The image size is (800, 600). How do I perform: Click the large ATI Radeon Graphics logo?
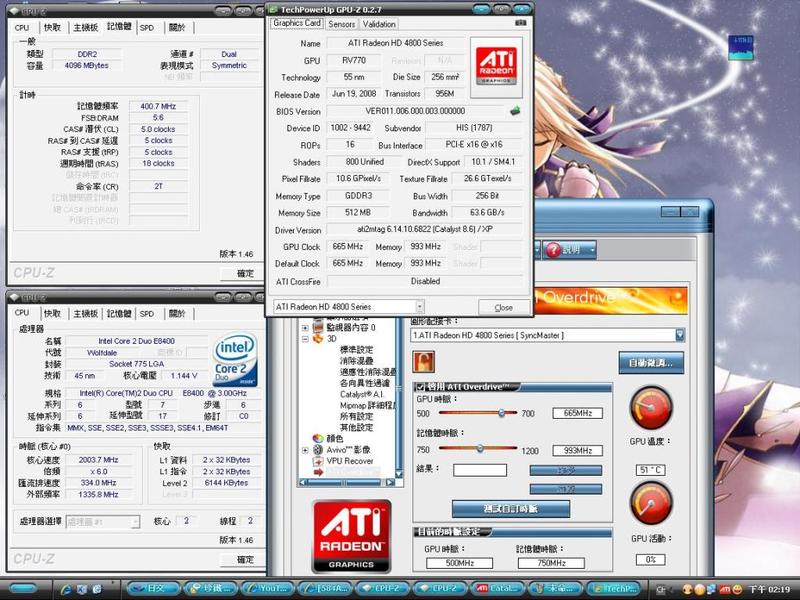pyautogui.click(x=352, y=536)
